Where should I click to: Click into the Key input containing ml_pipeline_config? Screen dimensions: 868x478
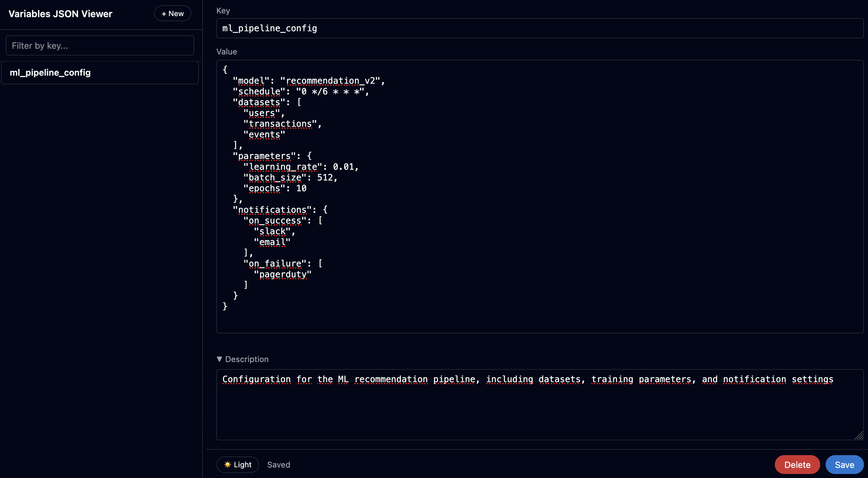[x=539, y=28]
